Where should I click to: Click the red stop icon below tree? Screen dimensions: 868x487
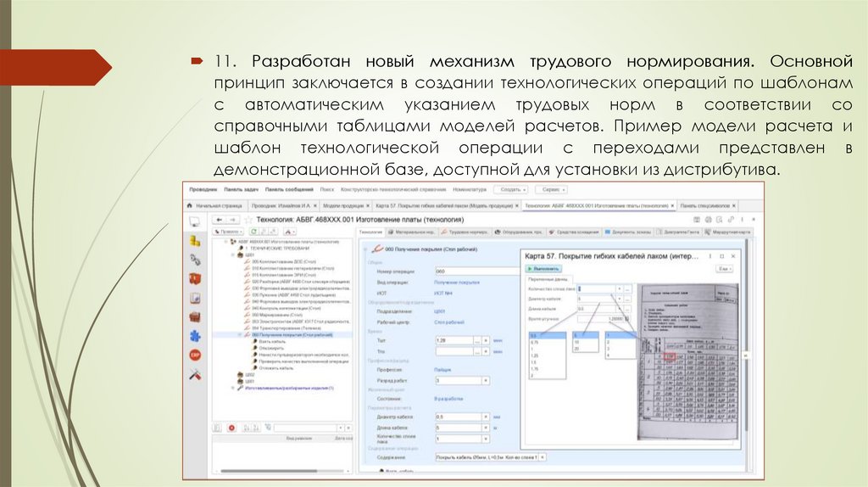[231, 428]
